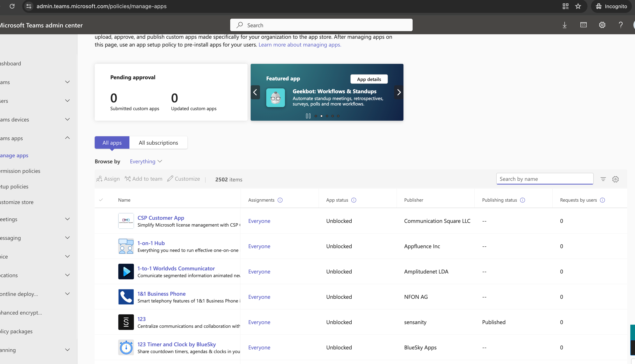
Task: Click inside the Search by name field
Action: point(544,179)
